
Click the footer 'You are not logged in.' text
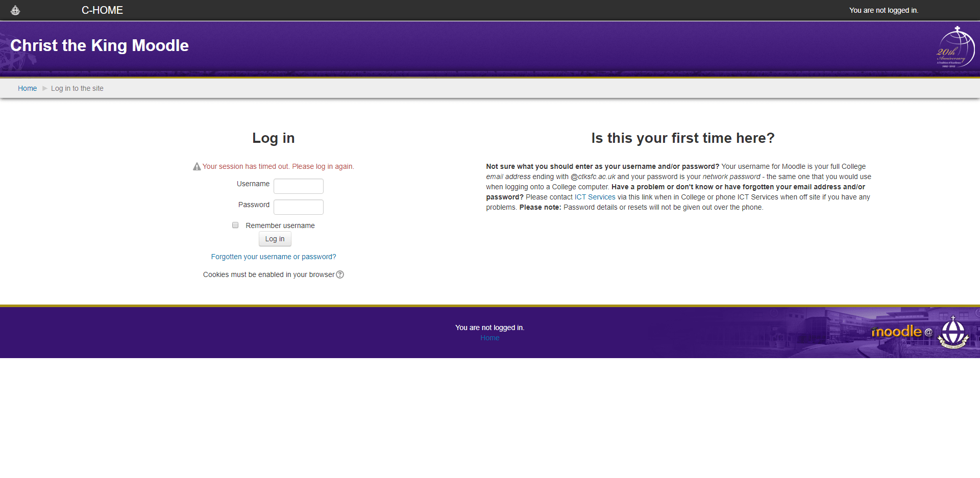pyautogui.click(x=490, y=328)
